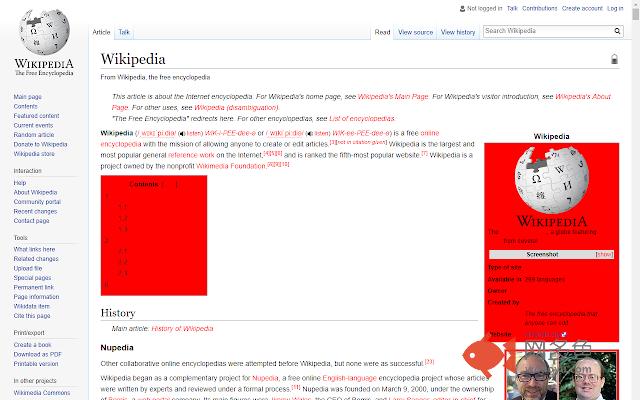The image size is (640, 400).
Task: Open the Talk tab
Action: pos(124,32)
